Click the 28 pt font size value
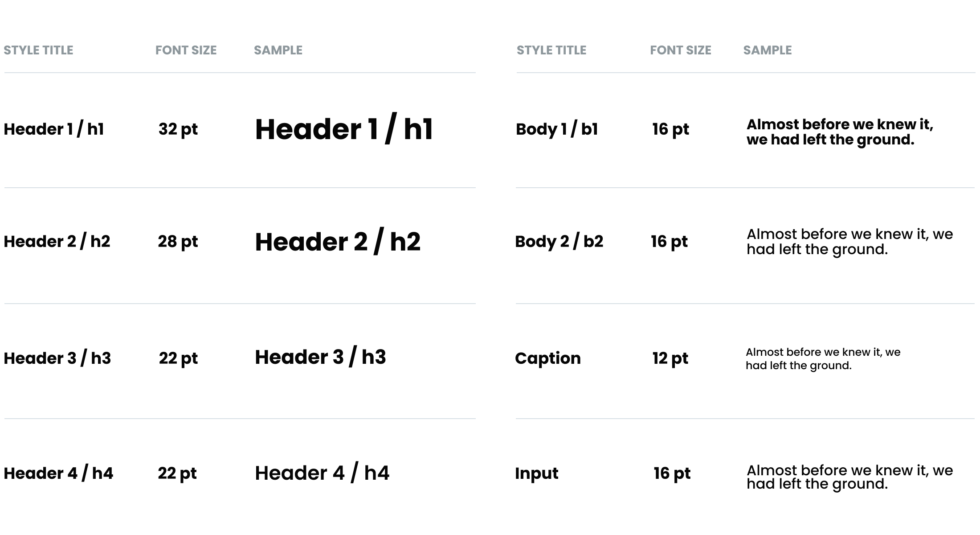The height and width of the screenshot is (535, 980). click(177, 242)
